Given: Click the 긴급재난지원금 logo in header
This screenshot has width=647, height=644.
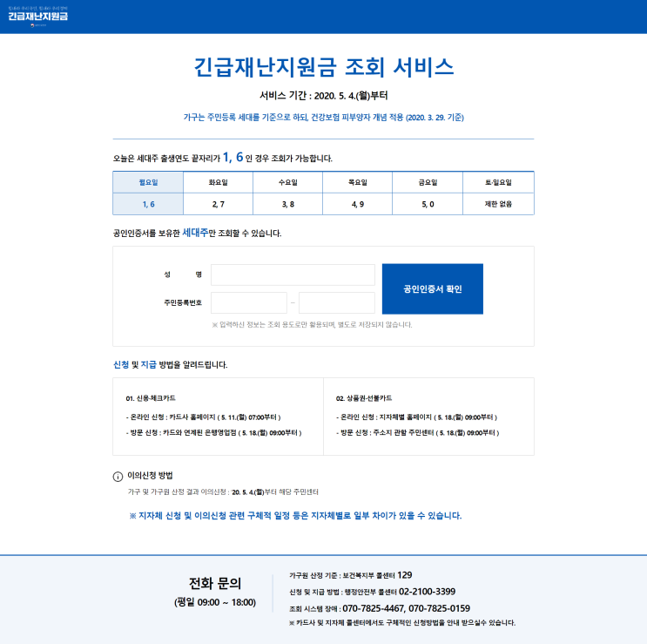Looking at the screenshot, I should [37, 16].
